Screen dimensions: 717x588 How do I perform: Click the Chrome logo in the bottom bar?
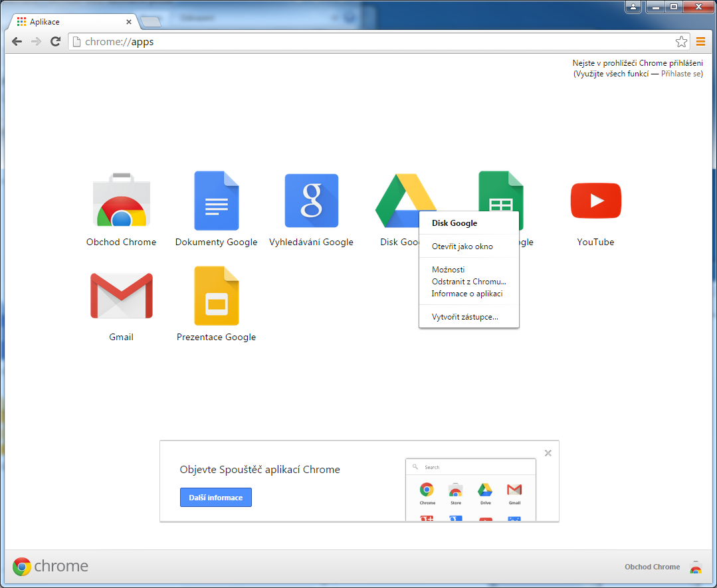click(51, 566)
